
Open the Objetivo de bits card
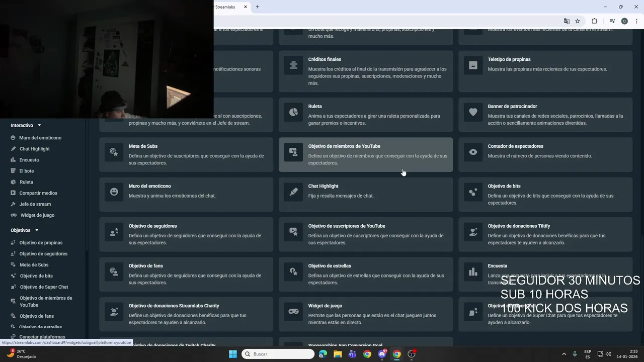[545, 194]
